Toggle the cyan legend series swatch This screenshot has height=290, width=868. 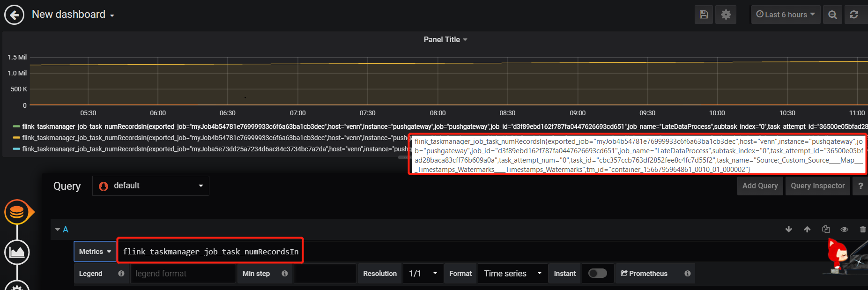[16, 149]
